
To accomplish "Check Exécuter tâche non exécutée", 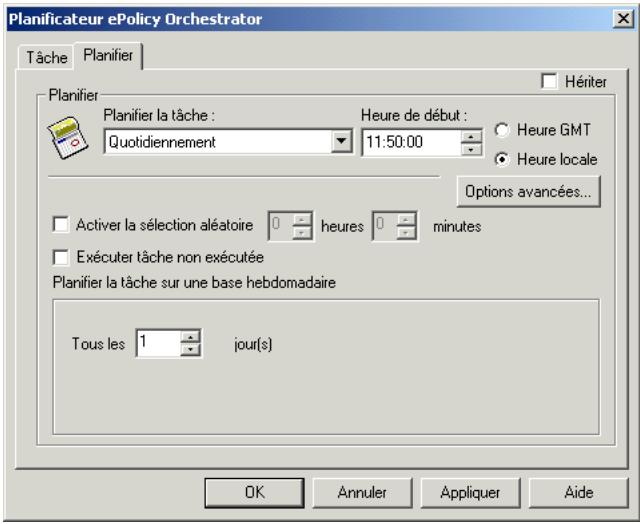I will pos(61,257).
